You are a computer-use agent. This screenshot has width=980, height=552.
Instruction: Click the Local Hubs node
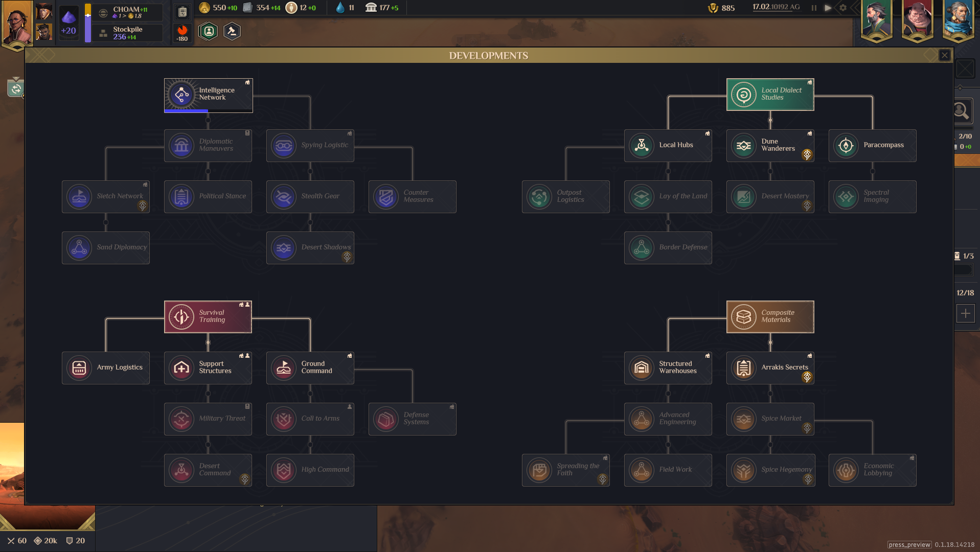668,146
